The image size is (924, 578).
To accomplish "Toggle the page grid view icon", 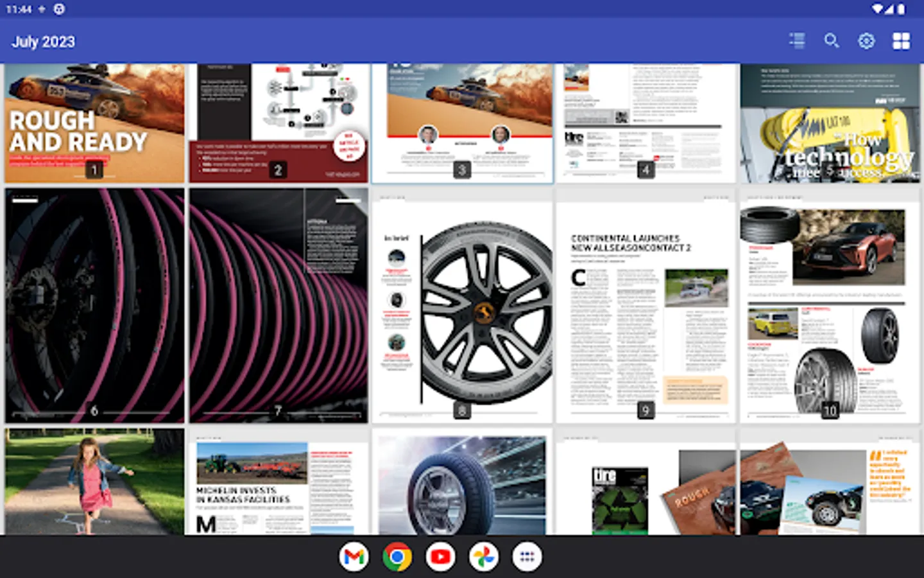I will coord(901,41).
